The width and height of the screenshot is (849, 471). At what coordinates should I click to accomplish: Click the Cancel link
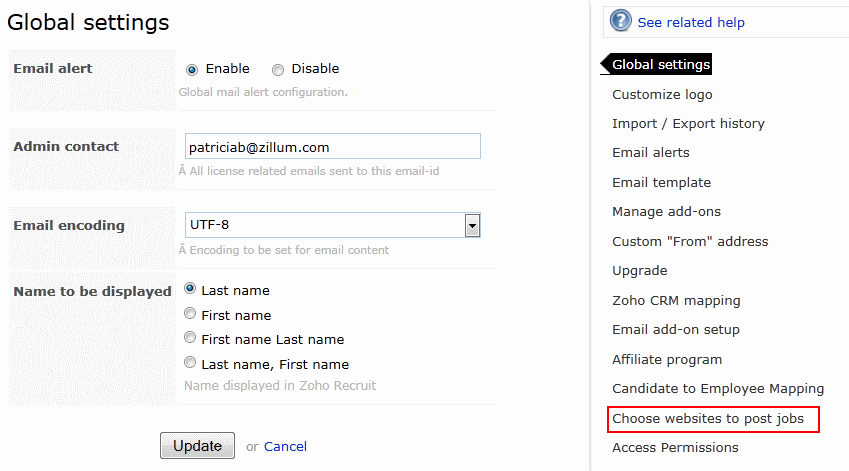point(285,446)
